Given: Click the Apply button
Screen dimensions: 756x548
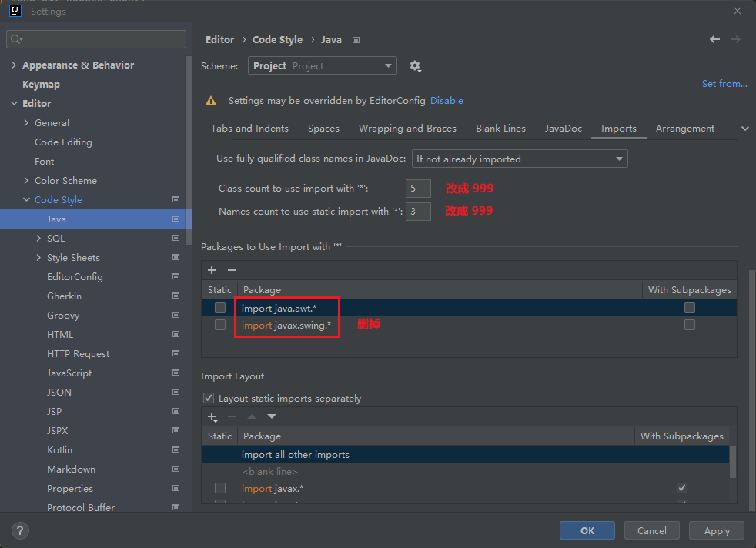Looking at the screenshot, I should [716, 530].
